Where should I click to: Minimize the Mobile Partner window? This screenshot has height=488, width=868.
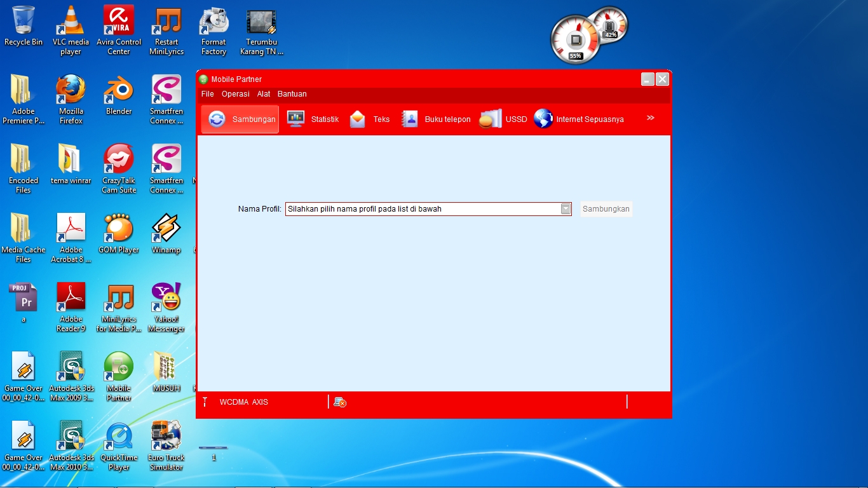point(648,79)
